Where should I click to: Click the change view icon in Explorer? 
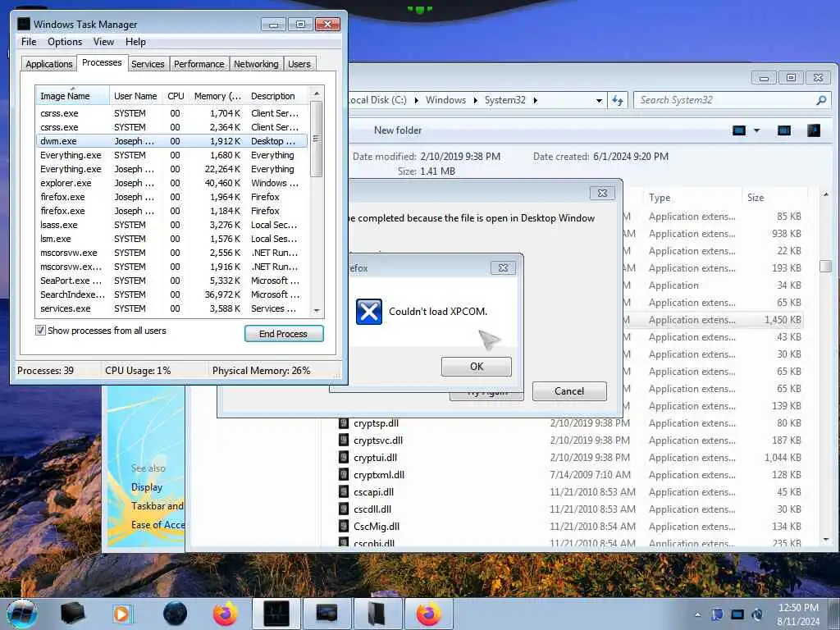[739, 130]
